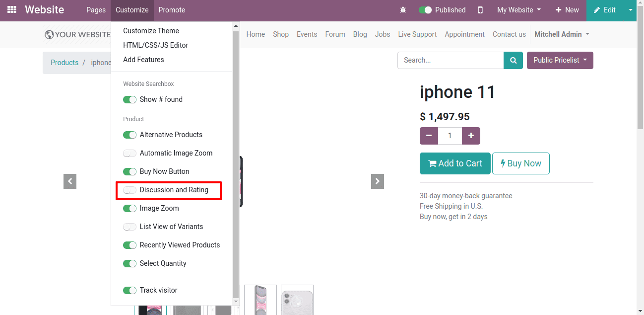Toggle Image Zoom option
The height and width of the screenshot is (315, 644).
click(x=129, y=208)
